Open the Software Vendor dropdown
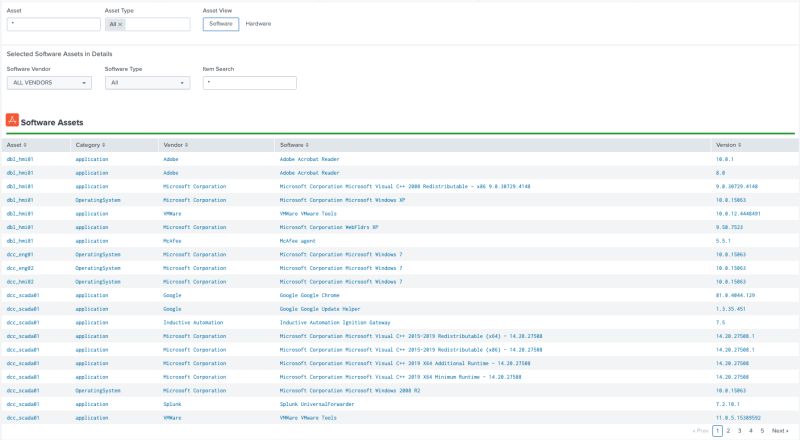 49,83
